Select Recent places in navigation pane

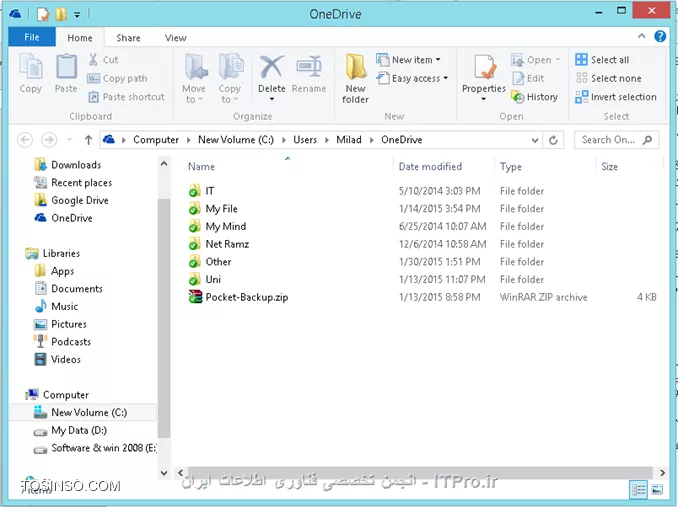73,182
